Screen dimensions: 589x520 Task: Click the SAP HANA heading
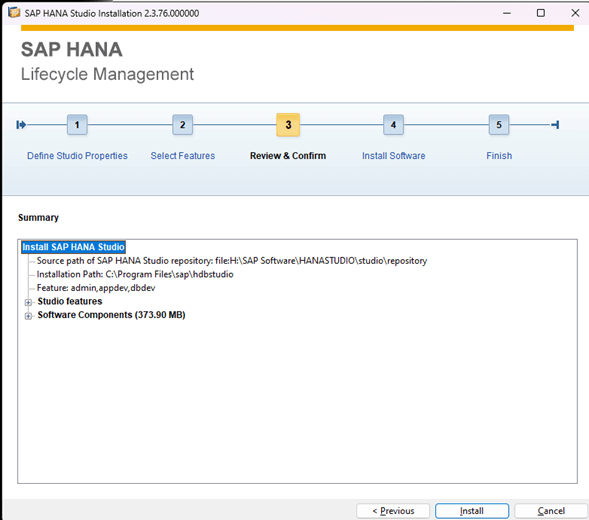click(x=72, y=50)
